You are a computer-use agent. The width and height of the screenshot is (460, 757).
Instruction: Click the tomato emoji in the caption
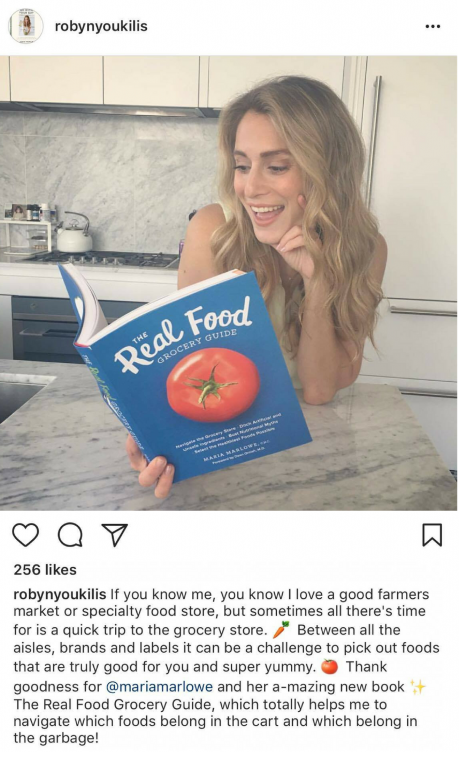point(330,667)
